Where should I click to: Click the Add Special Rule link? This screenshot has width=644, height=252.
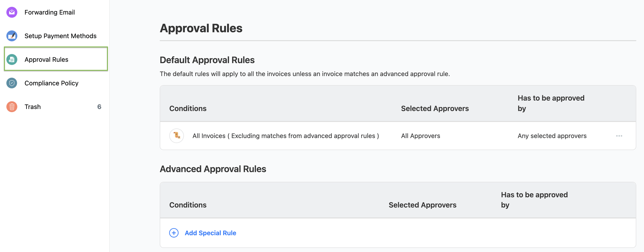210,233
